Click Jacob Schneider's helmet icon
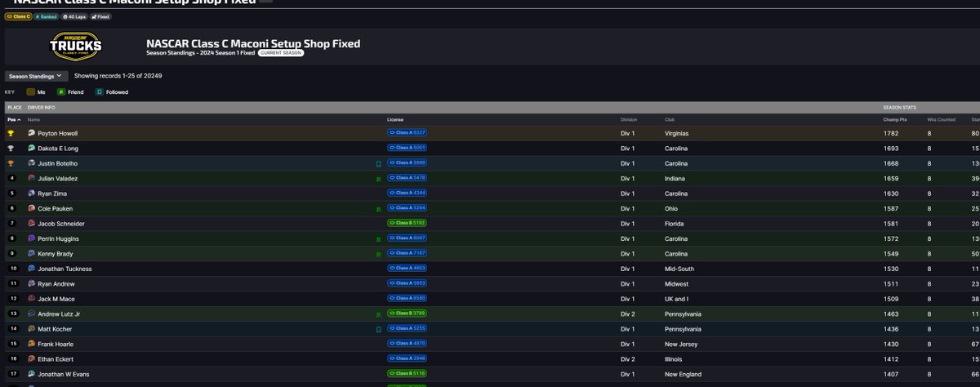980x387 pixels. point(31,224)
